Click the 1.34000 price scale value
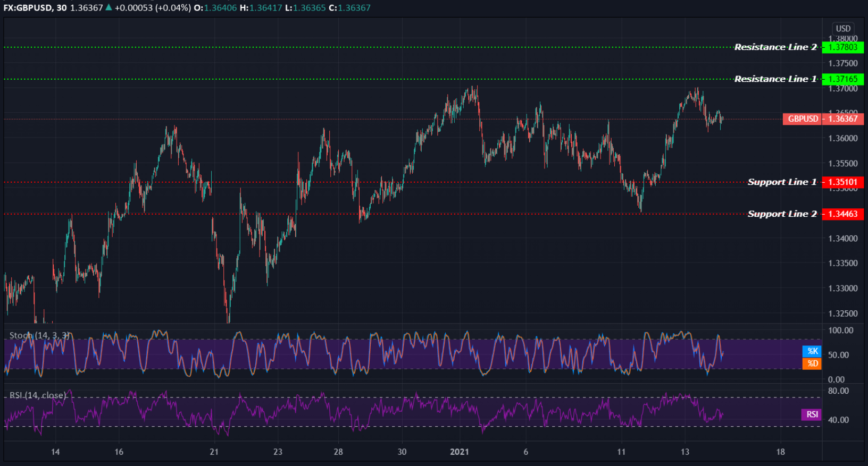The image size is (868, 466). click(843, 238)
